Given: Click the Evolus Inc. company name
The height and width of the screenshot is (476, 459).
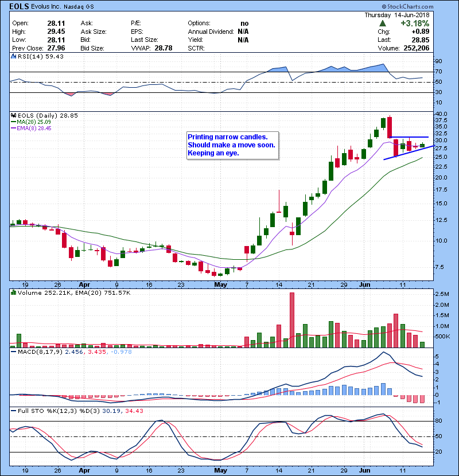Looking at the screenshot, I should 46,7.
